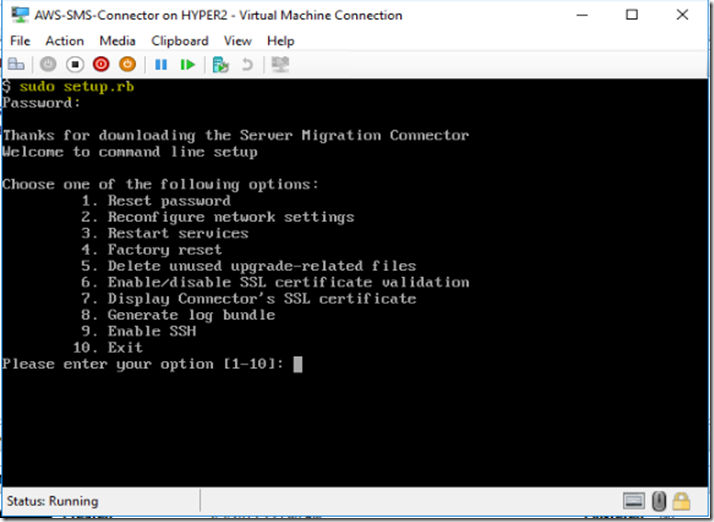Image resolution: width=714 pixels, height=522 pixels.
Task: Click the Start (power on) toolbar icon
Action: tap(48, 64)
